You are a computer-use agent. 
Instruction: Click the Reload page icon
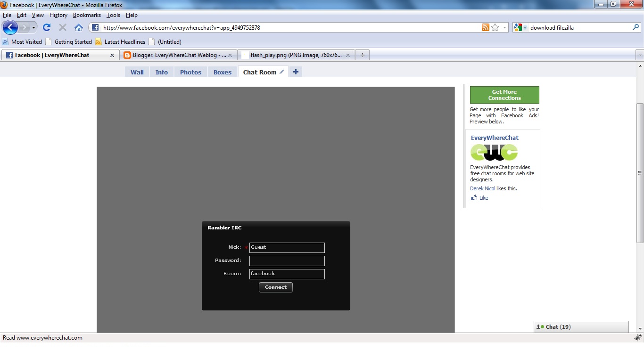[46, 27]
